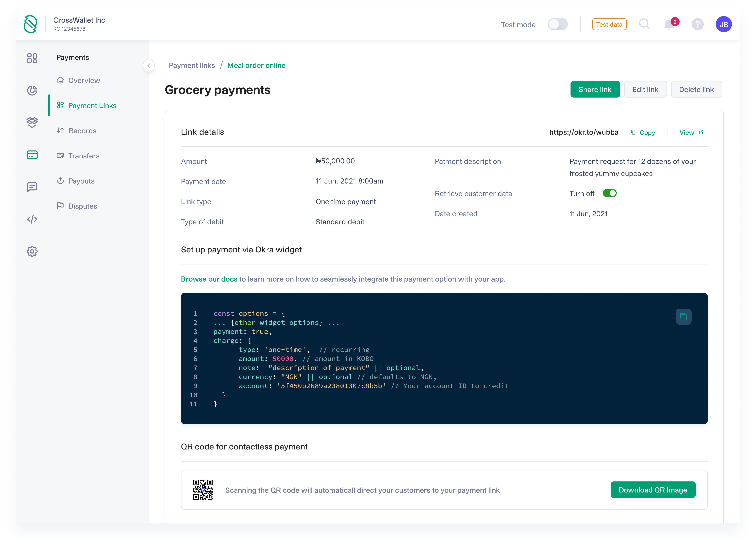Image resolution: width=756 pixels, height=547 pixels.
Task: Toggle the Test mode switch
Action: 558,24
